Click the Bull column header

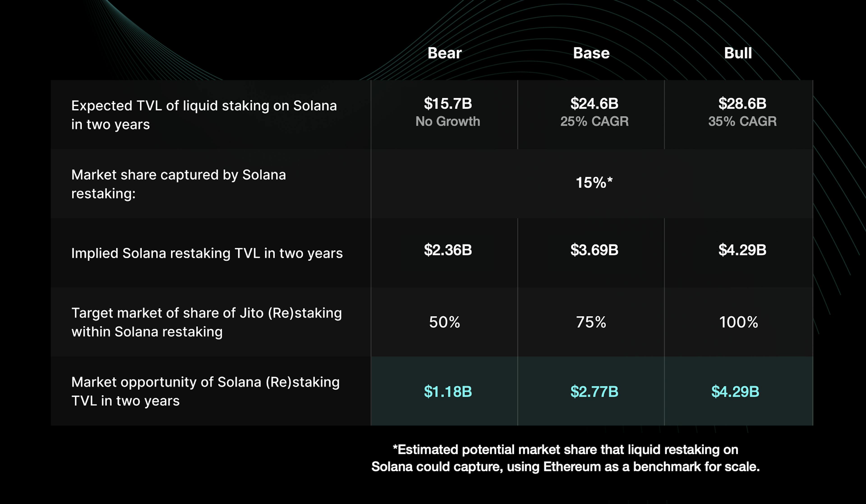point(738,53)
